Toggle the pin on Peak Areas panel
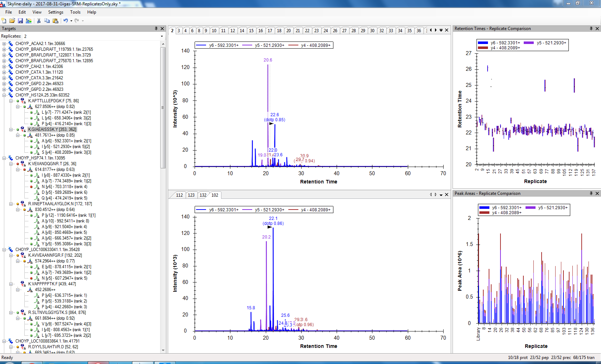 591,193
